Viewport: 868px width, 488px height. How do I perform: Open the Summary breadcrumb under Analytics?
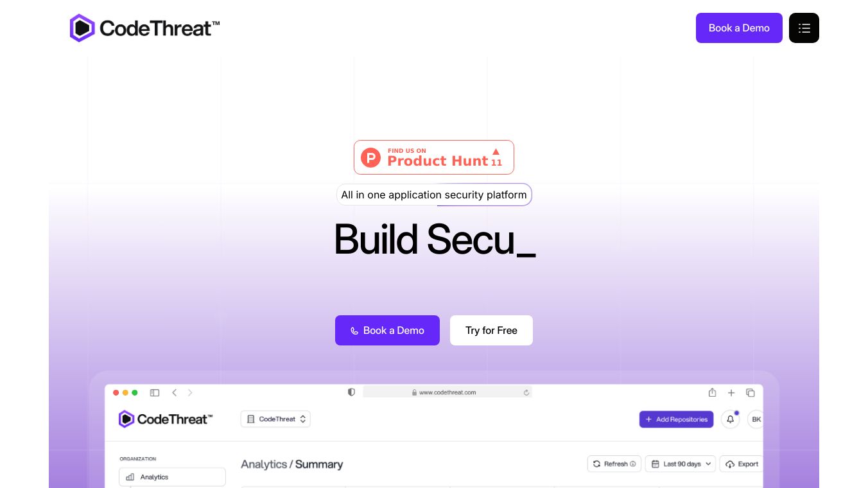pos(319,464)
